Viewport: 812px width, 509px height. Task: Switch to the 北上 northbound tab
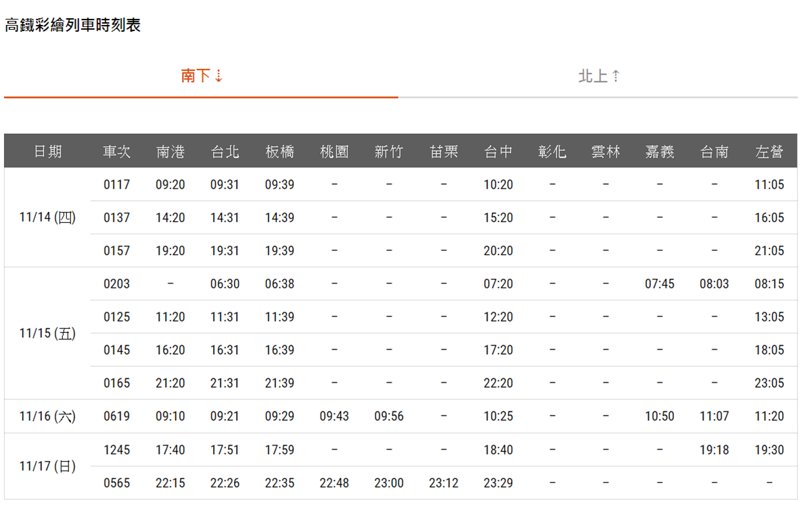point(598,76)
